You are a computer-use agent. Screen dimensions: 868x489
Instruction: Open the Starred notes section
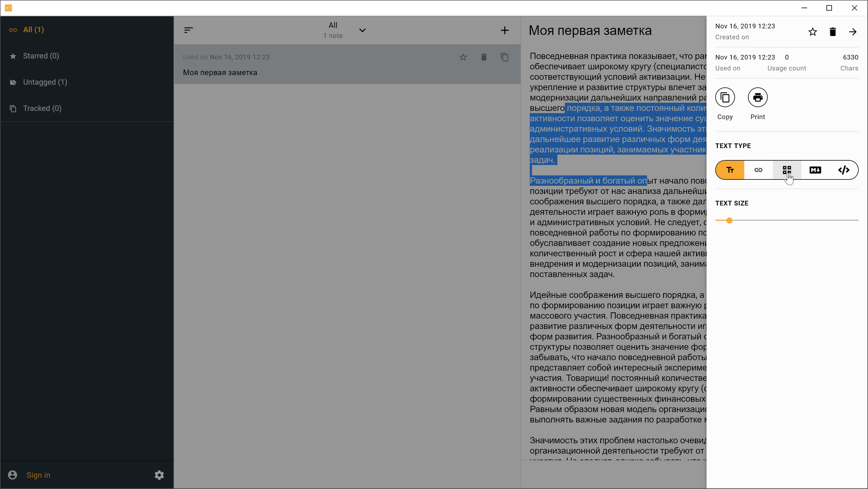click(x=40, y=56)
